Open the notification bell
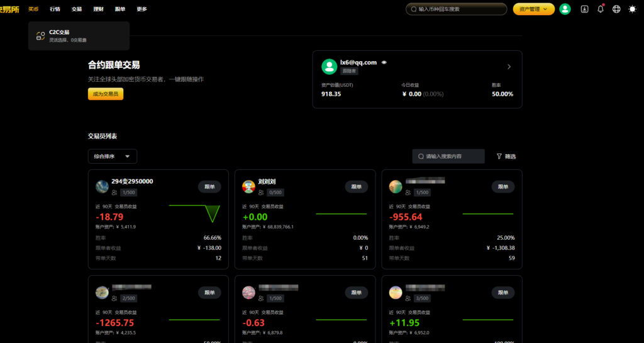Screen dimensions: 644x343 coord(601,9)
